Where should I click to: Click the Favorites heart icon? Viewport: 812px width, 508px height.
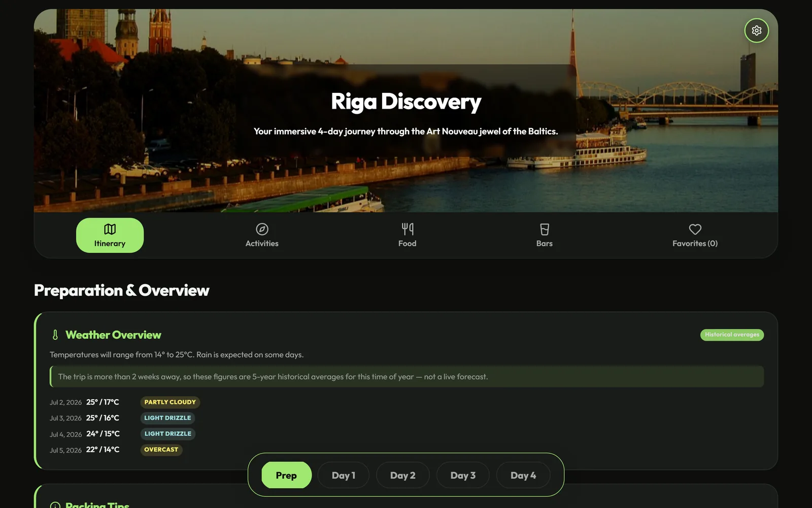pos(695,229)
